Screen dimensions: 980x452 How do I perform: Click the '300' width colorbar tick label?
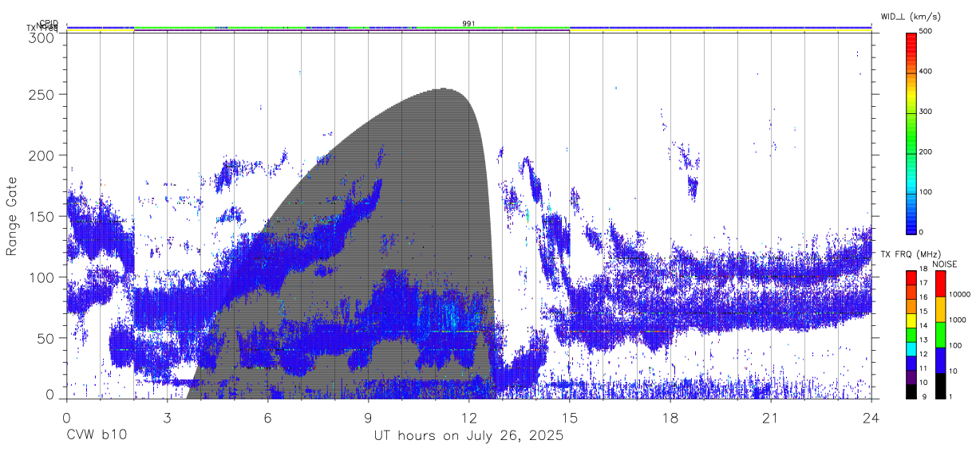click(926, 112)
